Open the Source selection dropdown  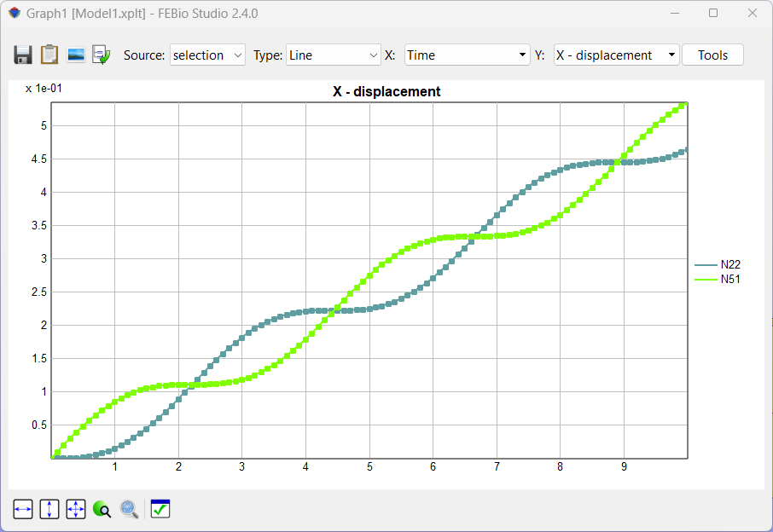pos(207,55)
